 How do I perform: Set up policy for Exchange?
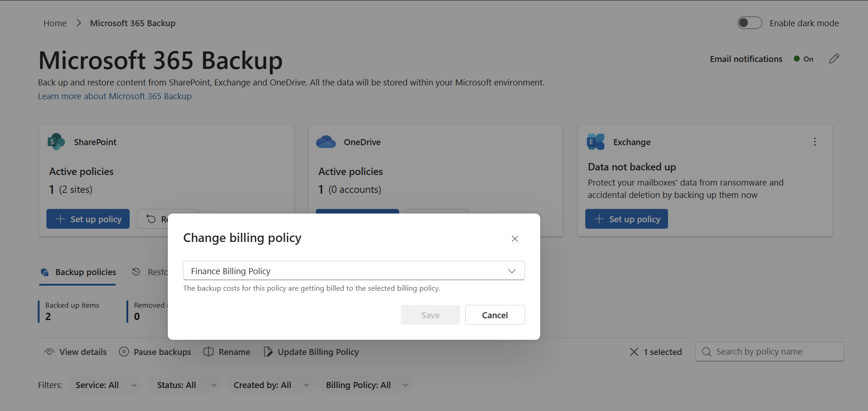(x=626, y=219)
